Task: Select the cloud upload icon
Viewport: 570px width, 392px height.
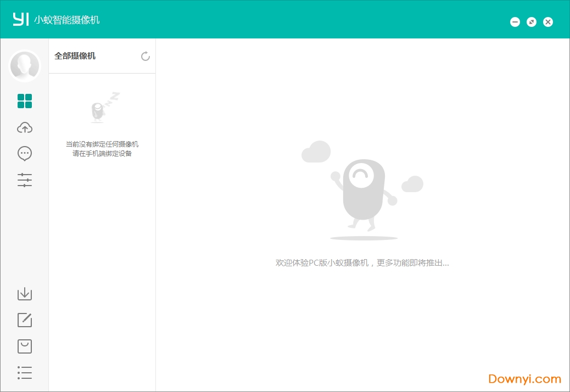Action: [24, 127]
